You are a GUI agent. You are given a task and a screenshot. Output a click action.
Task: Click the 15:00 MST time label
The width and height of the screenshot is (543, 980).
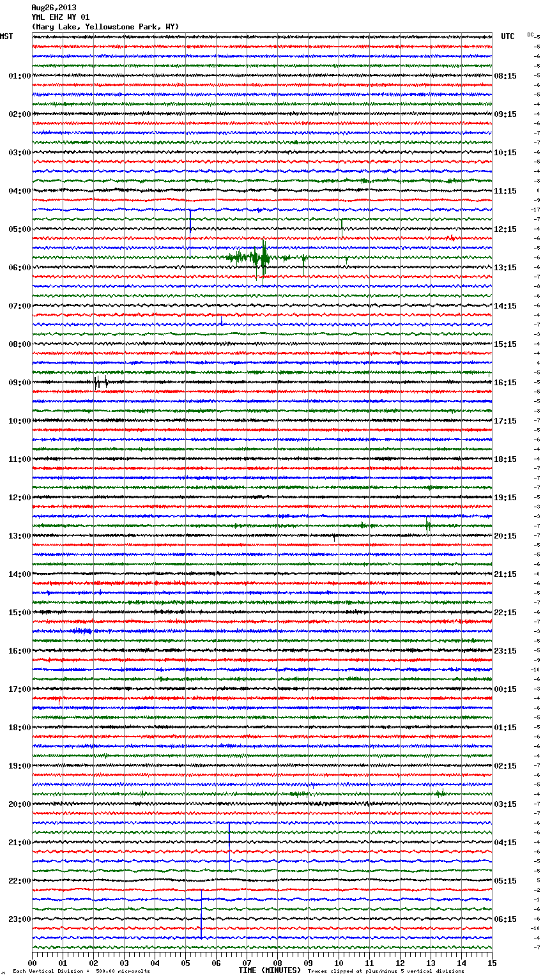(x=19, y=613)
